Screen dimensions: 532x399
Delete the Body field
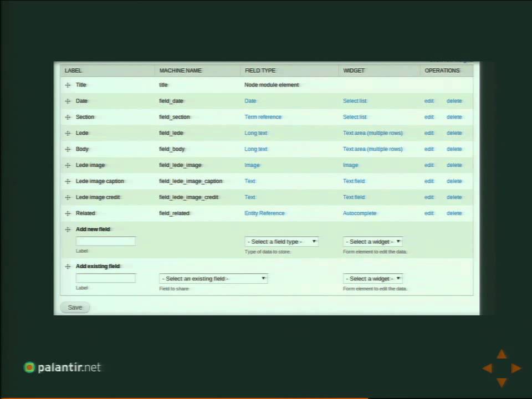454,149
